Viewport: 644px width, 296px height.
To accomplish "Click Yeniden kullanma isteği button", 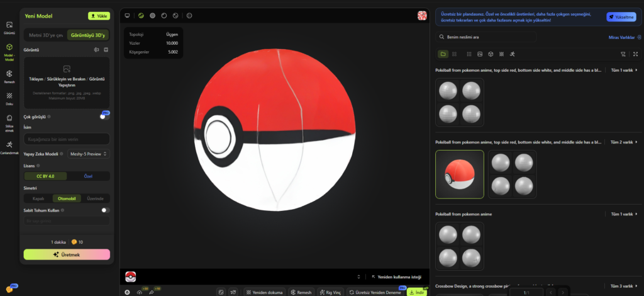I will click(x=396, y=277).
